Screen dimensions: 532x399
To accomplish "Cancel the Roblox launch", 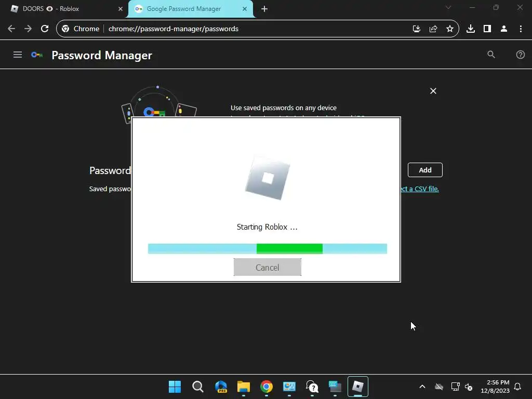I will [268, 268].
